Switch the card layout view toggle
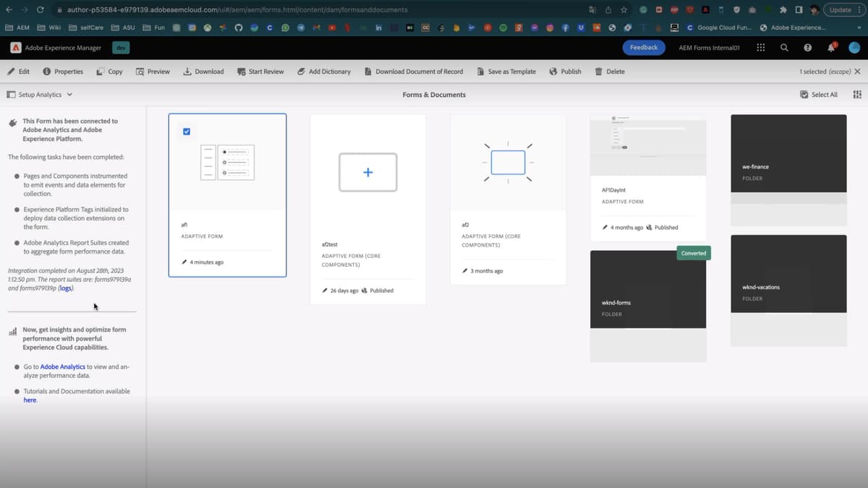The image size is (868, 488). click(x=856, y=94)
